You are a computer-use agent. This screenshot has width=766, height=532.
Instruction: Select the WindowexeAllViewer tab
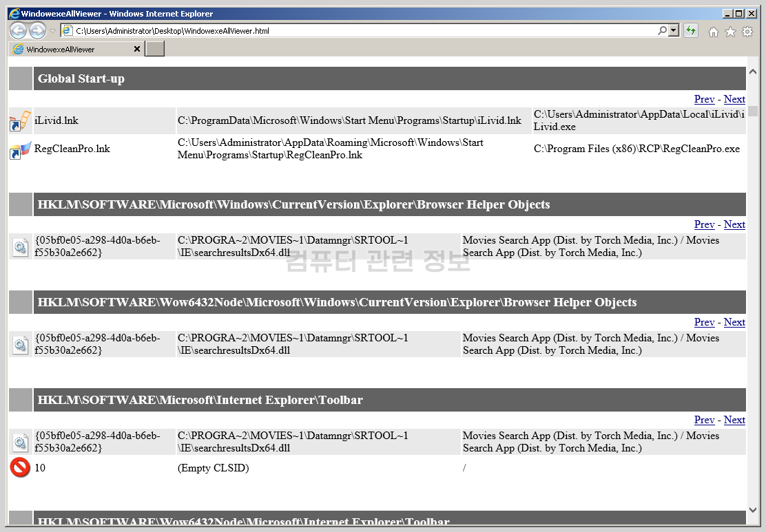(76, 50)
